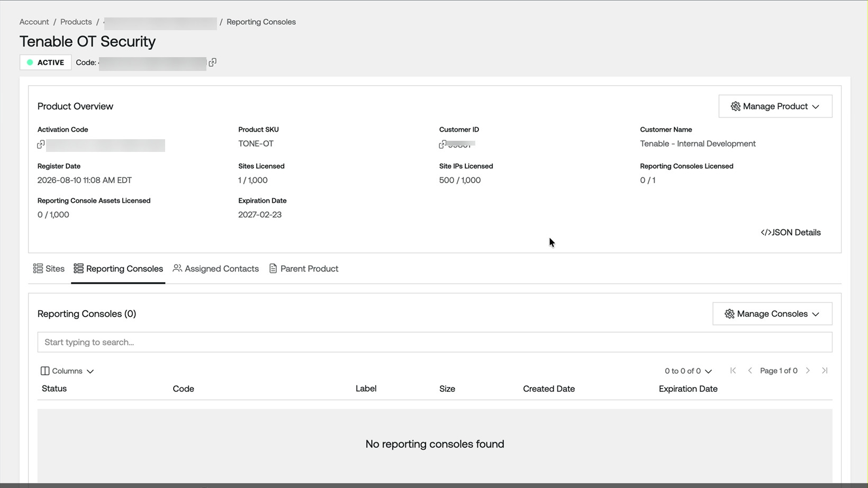Viewport: 868px width, 488px height.
Task: Click Reporting Console Assets Licensed value 0 / 1,000
Action: point(53,214)
